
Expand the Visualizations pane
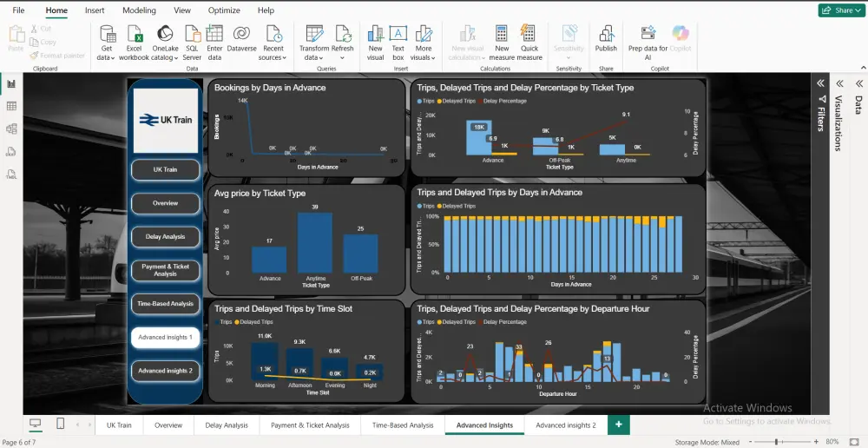pos(839,83)
